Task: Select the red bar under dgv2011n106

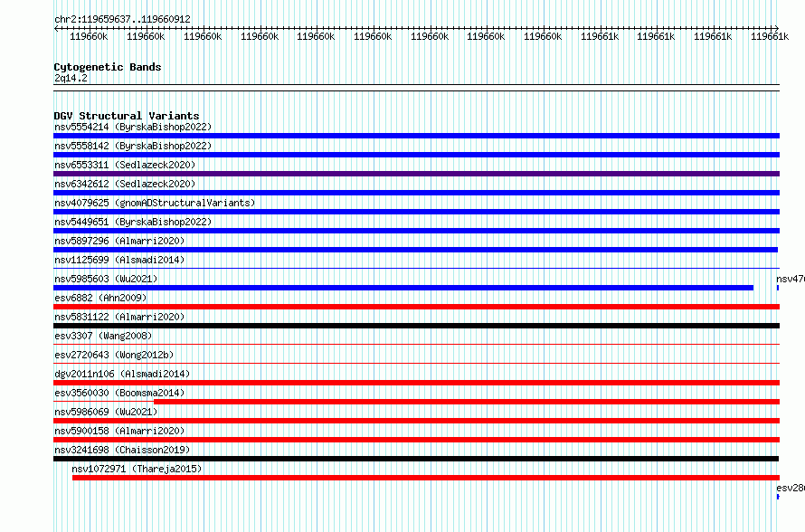Action: click(416, 383)
